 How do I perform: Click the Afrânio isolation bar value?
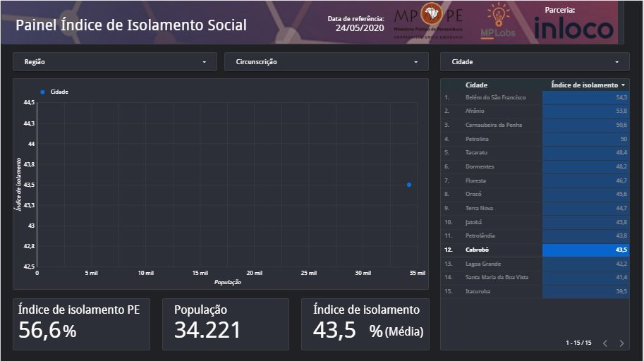585,111
